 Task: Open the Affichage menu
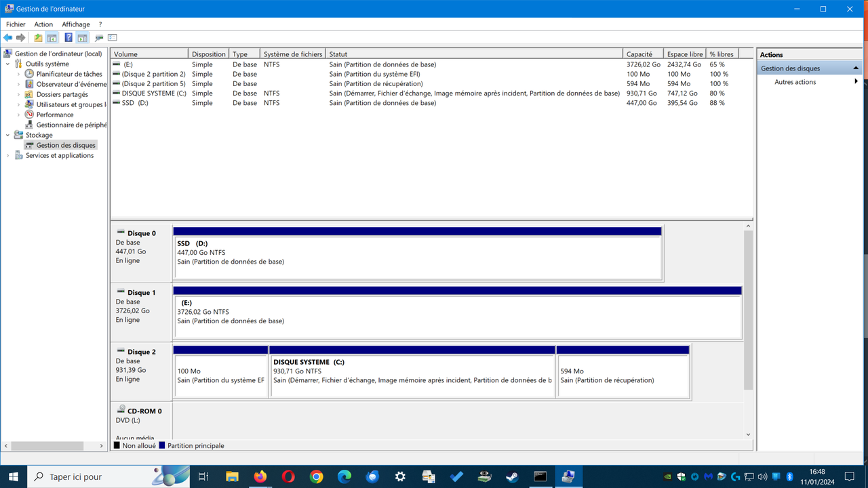tap(75, 24)
